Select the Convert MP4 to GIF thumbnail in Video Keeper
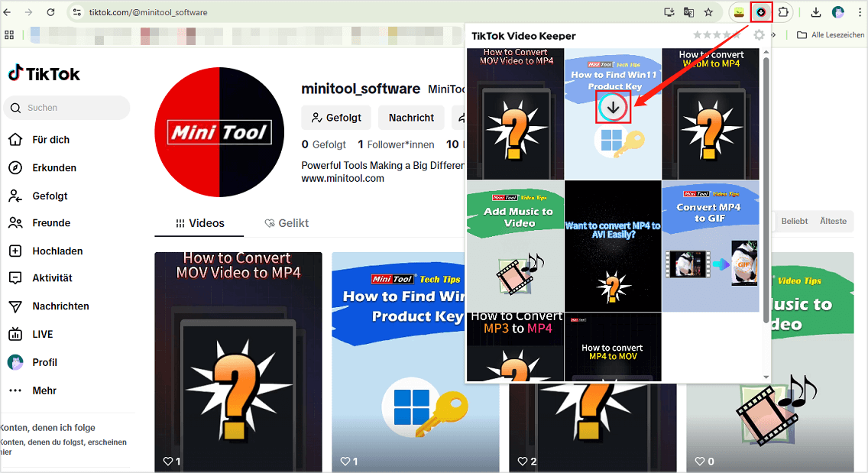Image resolution: width=868 pixels, height=473 pixels. [711, 246]
